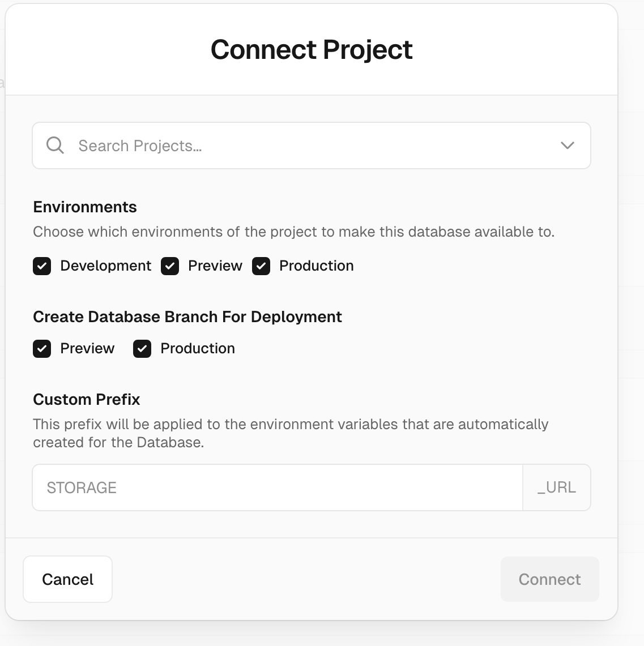
Task: Click Preview label in database branch section
Action: (x=87, y=349)
